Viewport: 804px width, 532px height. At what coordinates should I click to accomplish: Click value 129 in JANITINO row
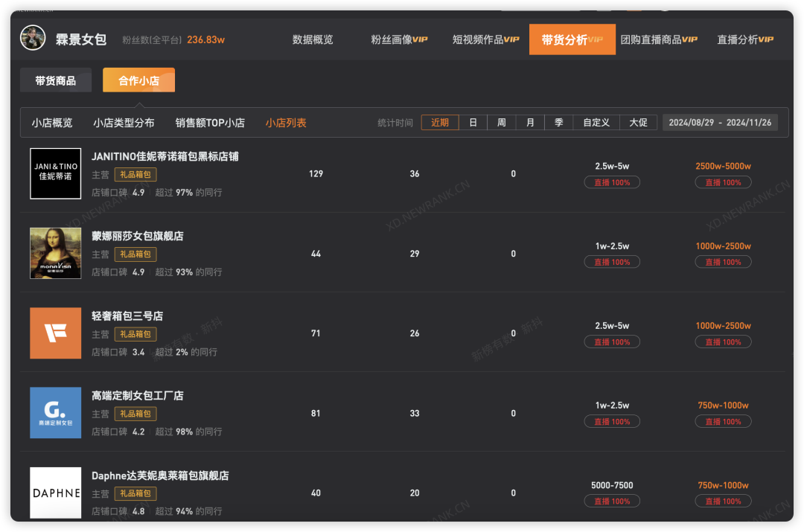point(316,174)
